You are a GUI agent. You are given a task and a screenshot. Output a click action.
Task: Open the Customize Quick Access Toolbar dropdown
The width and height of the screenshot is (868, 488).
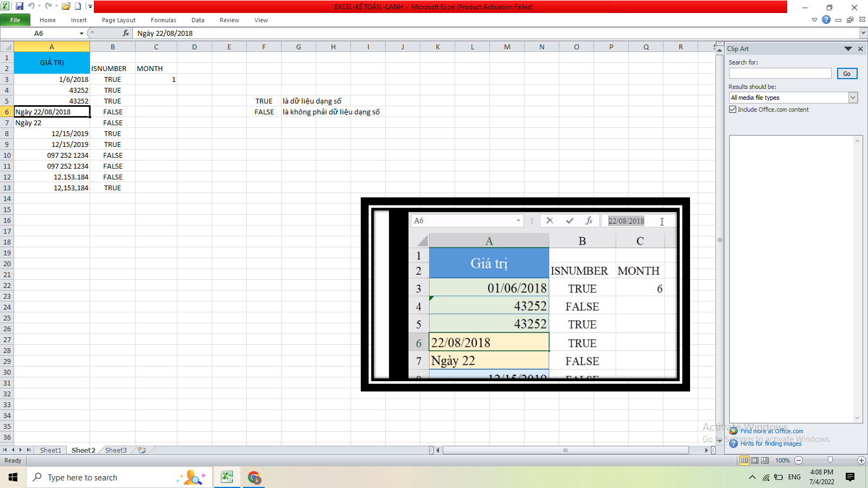[x=90, y=7]
